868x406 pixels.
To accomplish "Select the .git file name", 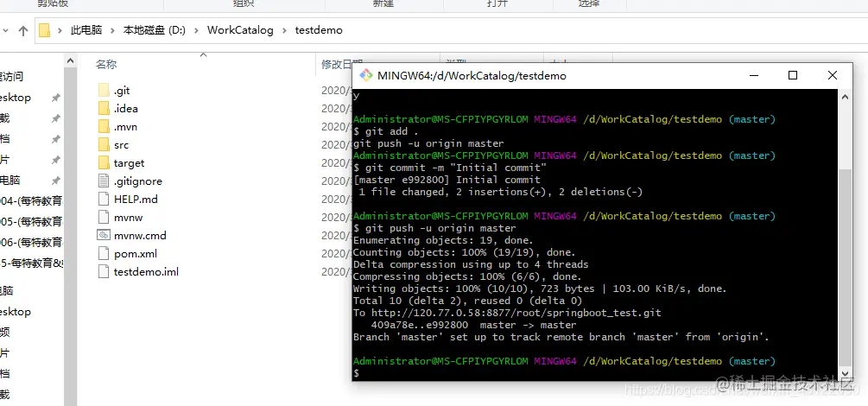I will pos(122,91).
